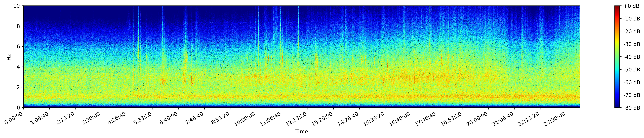Viewport: 644px width, 138px height.
Task: Click the Time x-axis title
Action: [301, 132]
